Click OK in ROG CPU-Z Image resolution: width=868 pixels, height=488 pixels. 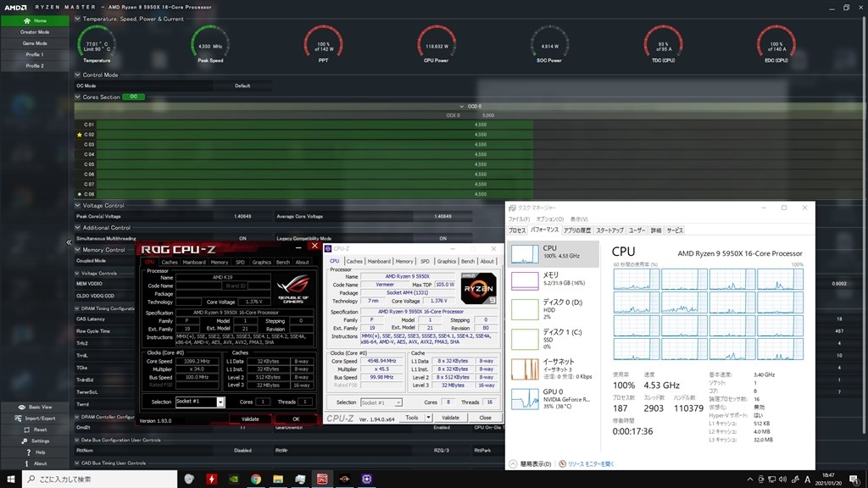click(296, 419)
